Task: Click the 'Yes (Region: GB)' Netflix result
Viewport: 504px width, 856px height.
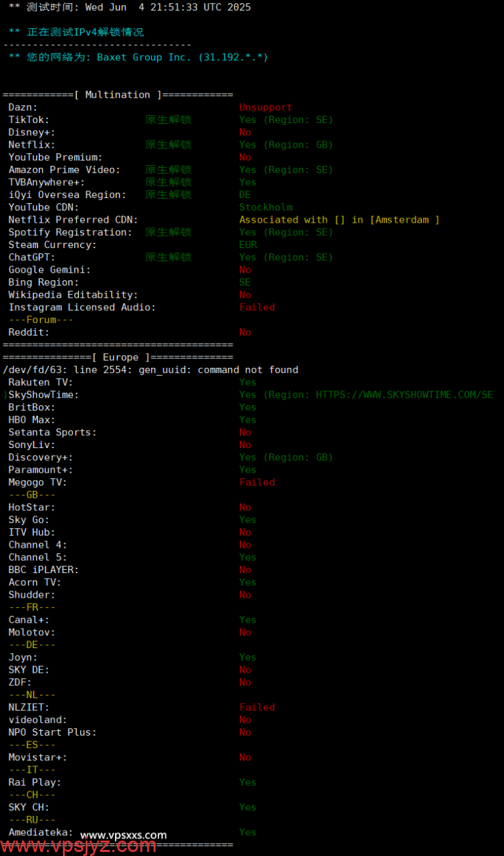Action: [286, 144]
